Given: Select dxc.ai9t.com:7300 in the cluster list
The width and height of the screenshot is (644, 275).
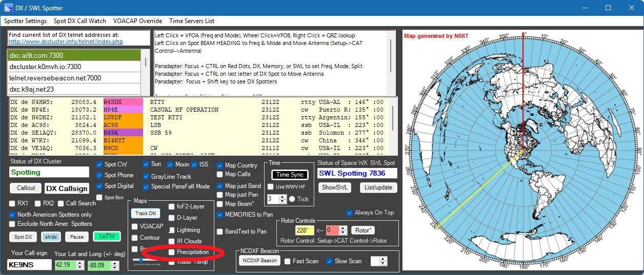Looking at the screenshot, I should (74, 55).
